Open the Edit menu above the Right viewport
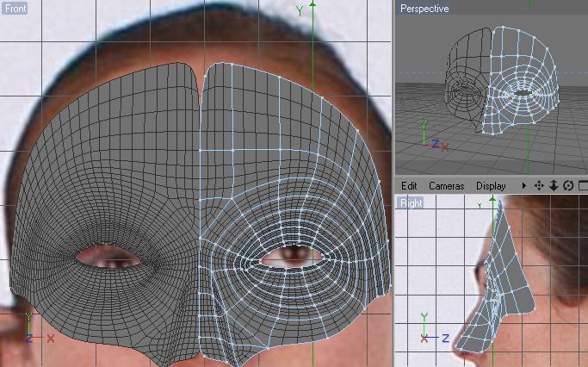The height and width of the screenshot is (367, 588). coord(409,186)
